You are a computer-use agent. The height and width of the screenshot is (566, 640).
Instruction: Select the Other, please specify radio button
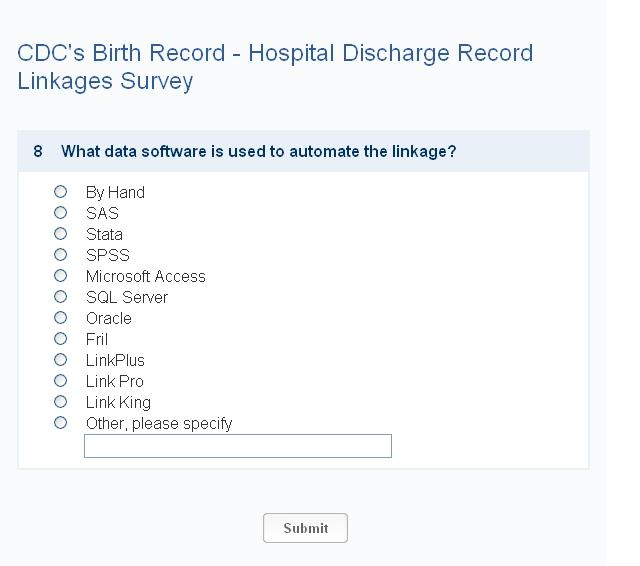click(60, 422)
